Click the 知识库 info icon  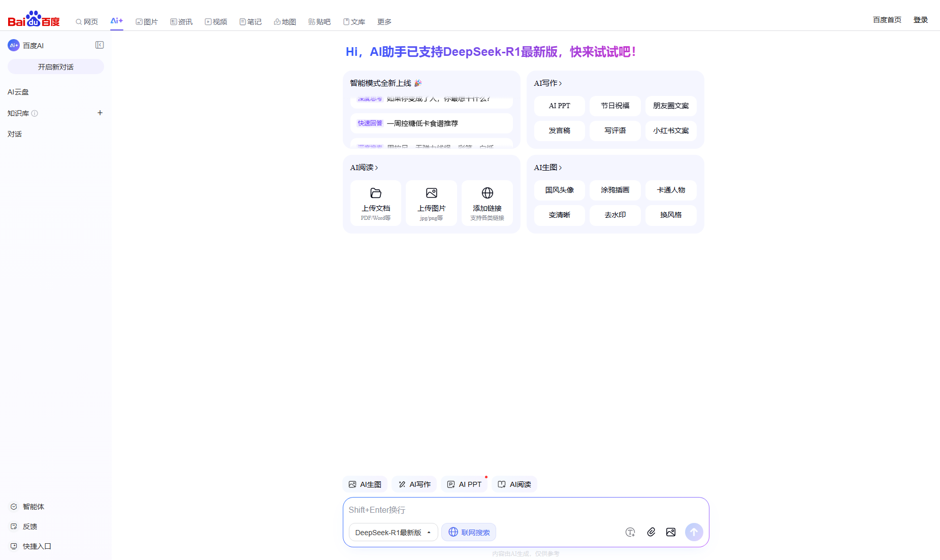[x=35, y=113]
